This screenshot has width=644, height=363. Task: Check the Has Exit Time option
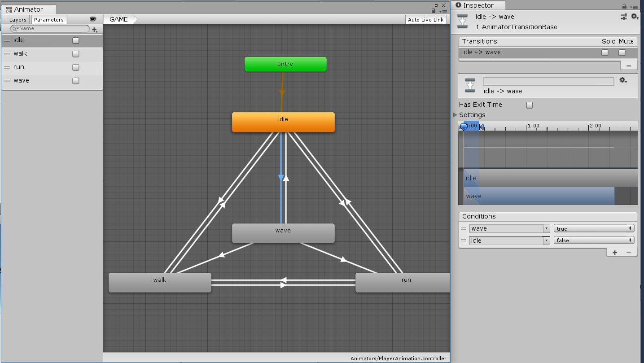coord(530,105)
